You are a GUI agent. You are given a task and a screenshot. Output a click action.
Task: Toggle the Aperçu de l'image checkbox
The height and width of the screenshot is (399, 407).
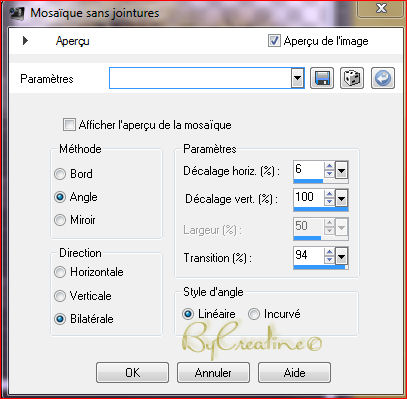274,41
